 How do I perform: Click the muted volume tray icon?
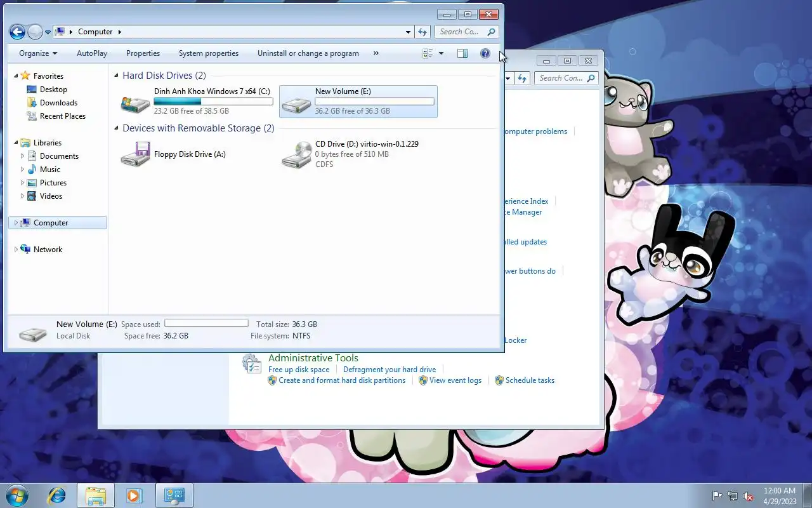tap(748, 496)
